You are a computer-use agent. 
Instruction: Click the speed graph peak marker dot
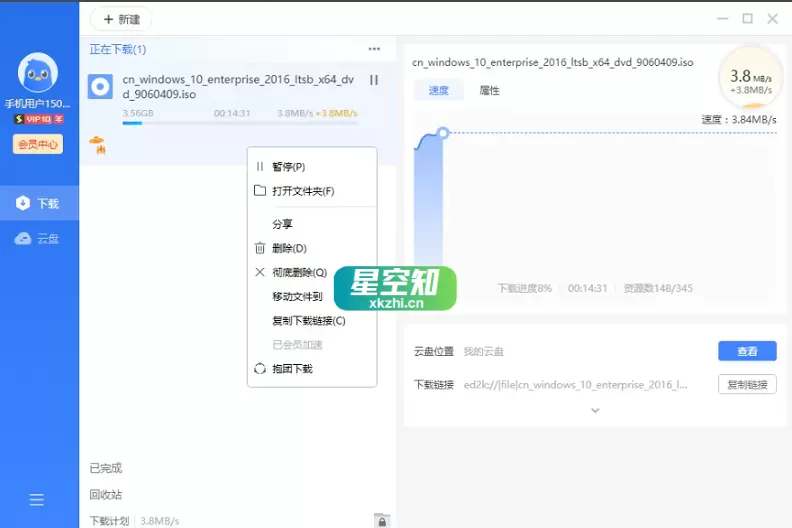coord(443,133)
